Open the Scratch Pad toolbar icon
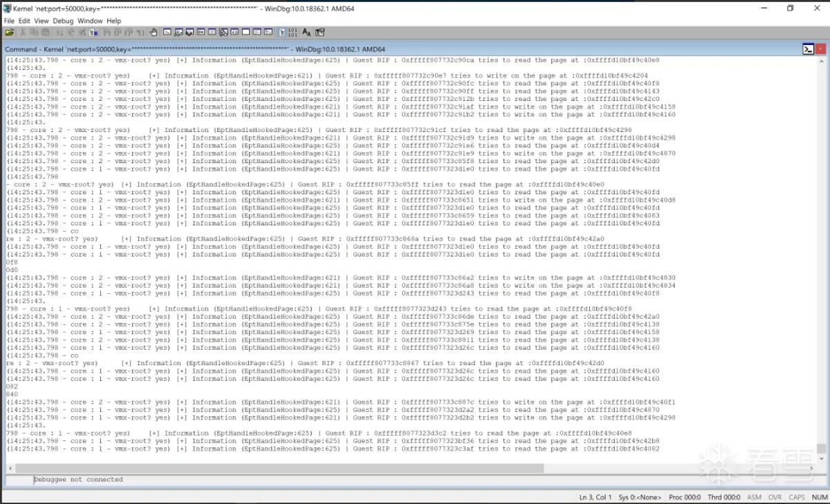The width and height of the screenshot is (830, 504). (x=246, y=32)
